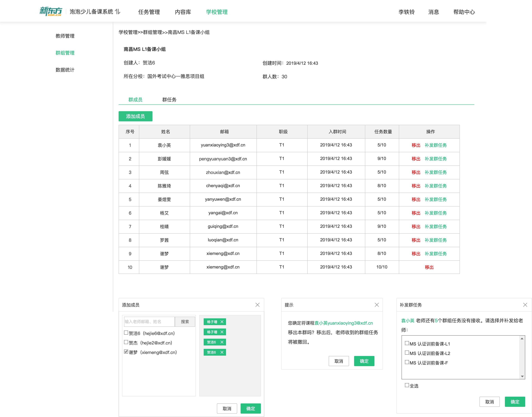Image resolution: width=532 pixels, height=417 pixels.
Task: Click 补发群任务 in row number 9
Action: [x=436, y=254]
